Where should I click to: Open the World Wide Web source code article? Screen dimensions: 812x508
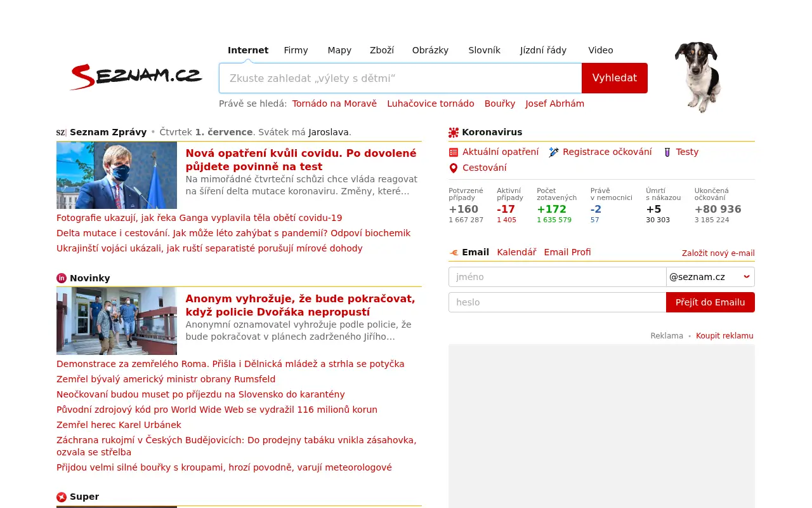(217, 410)
